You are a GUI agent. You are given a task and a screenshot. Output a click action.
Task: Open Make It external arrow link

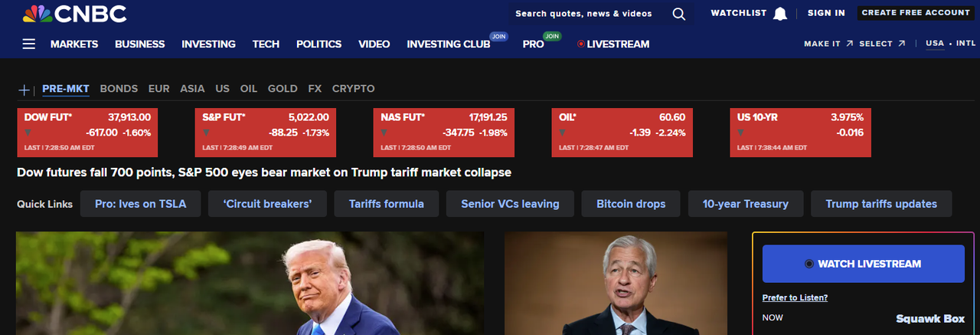tap(850, 44)
